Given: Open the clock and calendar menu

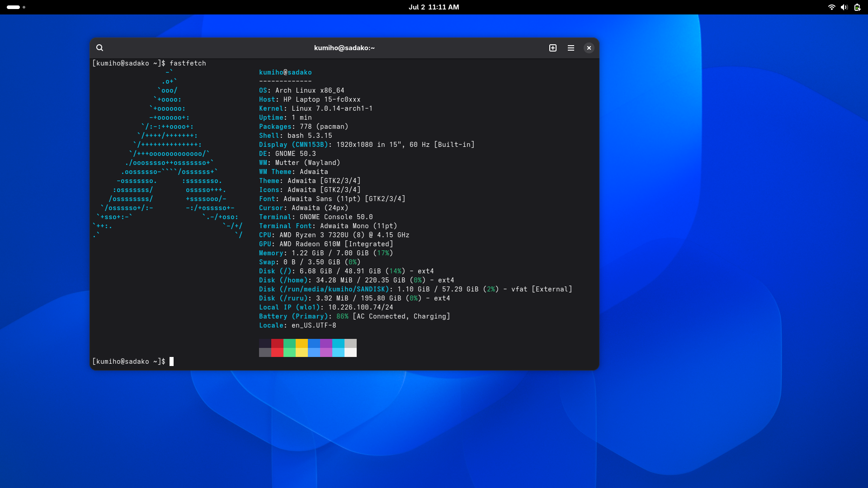Looking at the screenshot, I should [x=434, y=7].
